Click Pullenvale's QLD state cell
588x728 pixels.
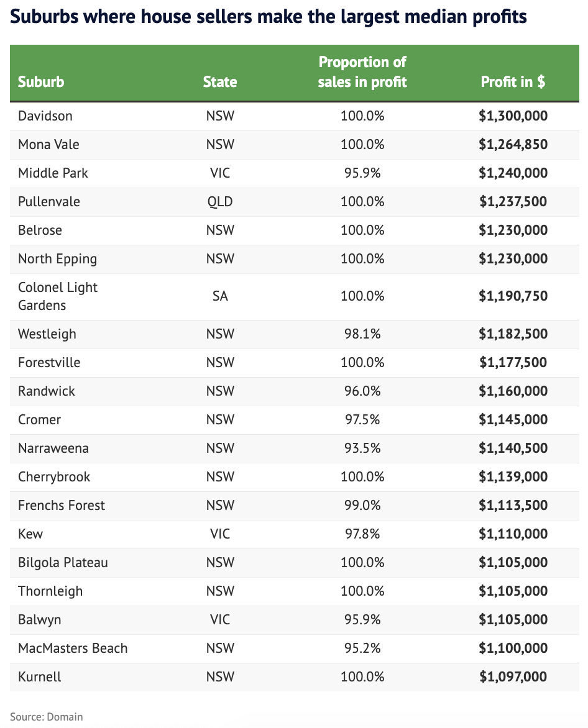pos(220,201)
